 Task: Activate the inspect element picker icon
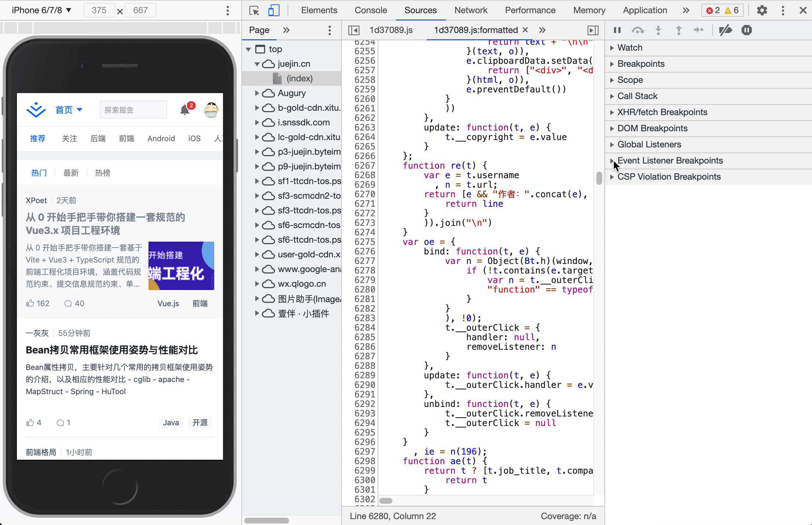pos(254,10)
